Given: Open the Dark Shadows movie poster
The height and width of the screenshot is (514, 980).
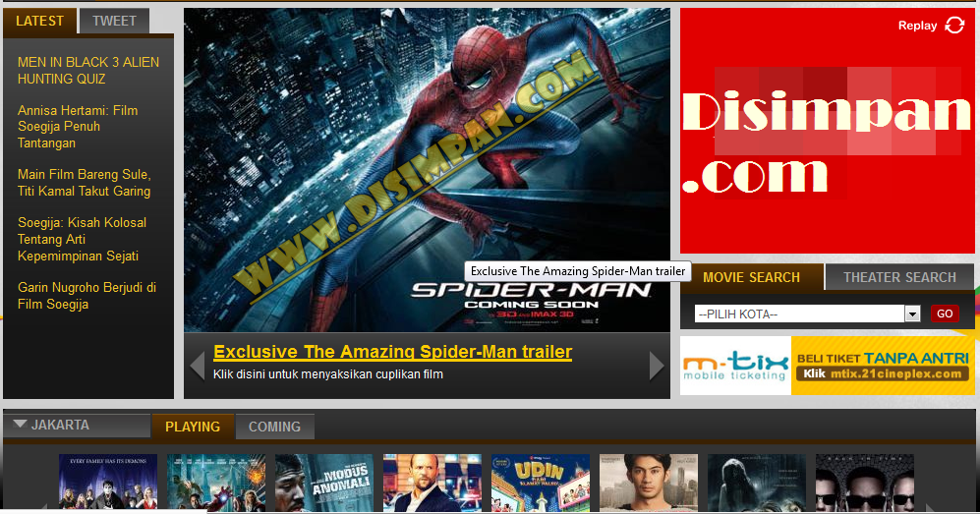Looking at the screenshot, I should [x=108, y=483].
